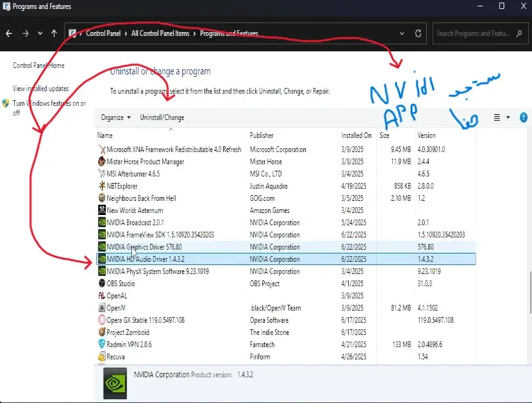Open the address bar history dropdown

403,33
